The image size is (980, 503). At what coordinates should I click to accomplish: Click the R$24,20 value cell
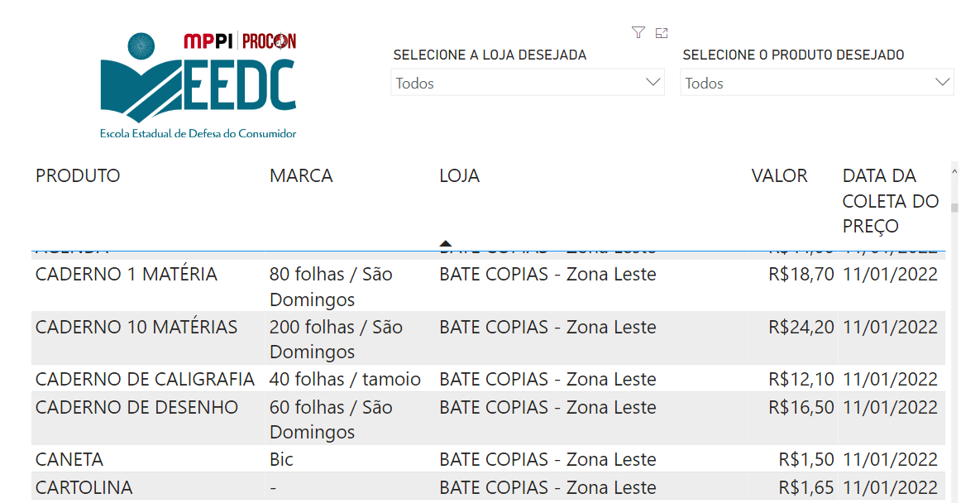pyautogui.click(x=801, y=328)
